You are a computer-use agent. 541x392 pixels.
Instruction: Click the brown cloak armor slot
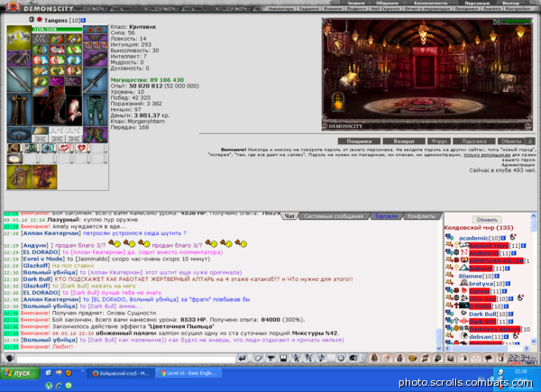point(19,110)
